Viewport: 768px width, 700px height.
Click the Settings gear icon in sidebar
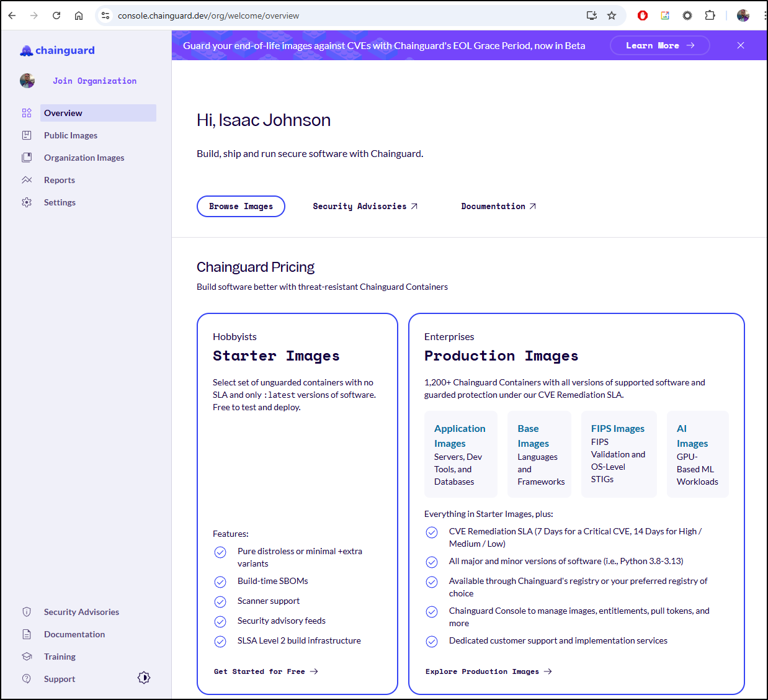coord(27,202)
